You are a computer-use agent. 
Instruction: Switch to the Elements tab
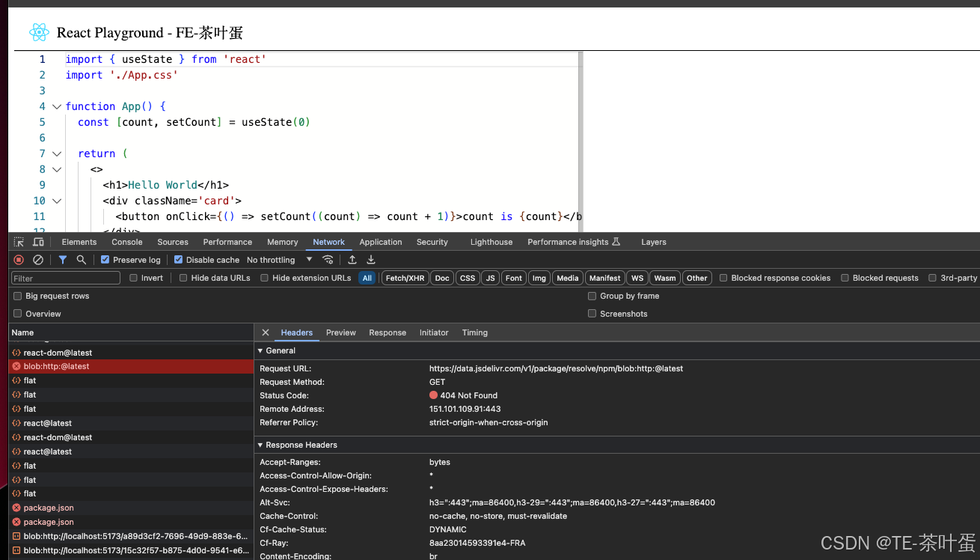79,242
